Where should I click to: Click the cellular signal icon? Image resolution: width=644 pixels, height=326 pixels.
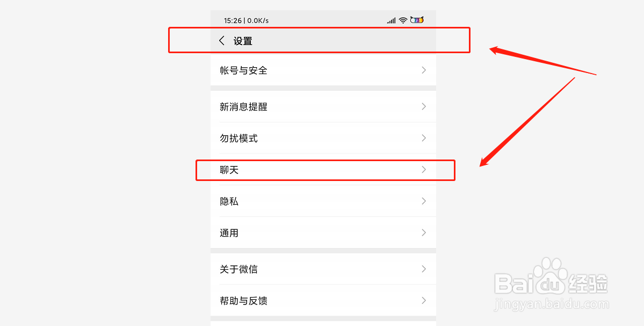click(391, 19)
